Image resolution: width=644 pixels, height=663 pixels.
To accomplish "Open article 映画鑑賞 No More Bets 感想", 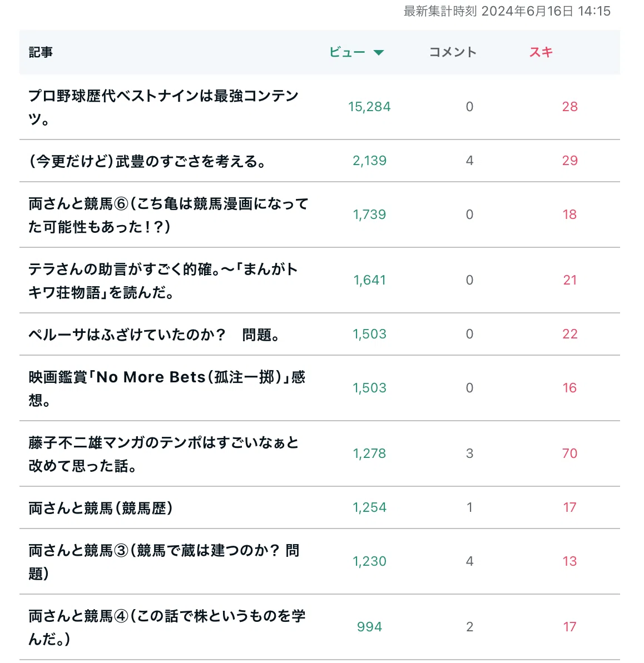I will tap(167, 388).
